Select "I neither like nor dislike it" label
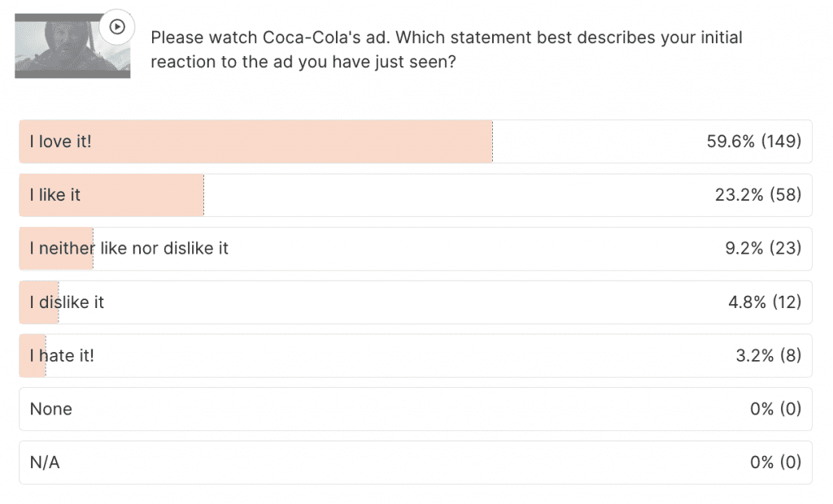The image size is (833, 504). click(x=129, y=249)
